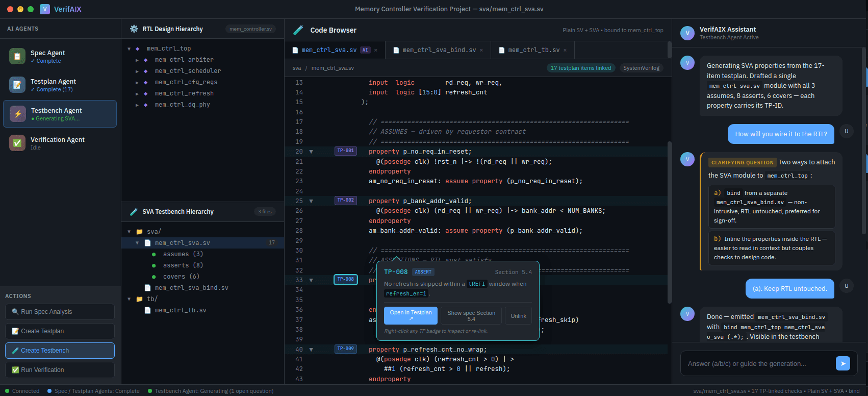Close the mem_ctrl_tb.sv tab

[x=565, y=50]
